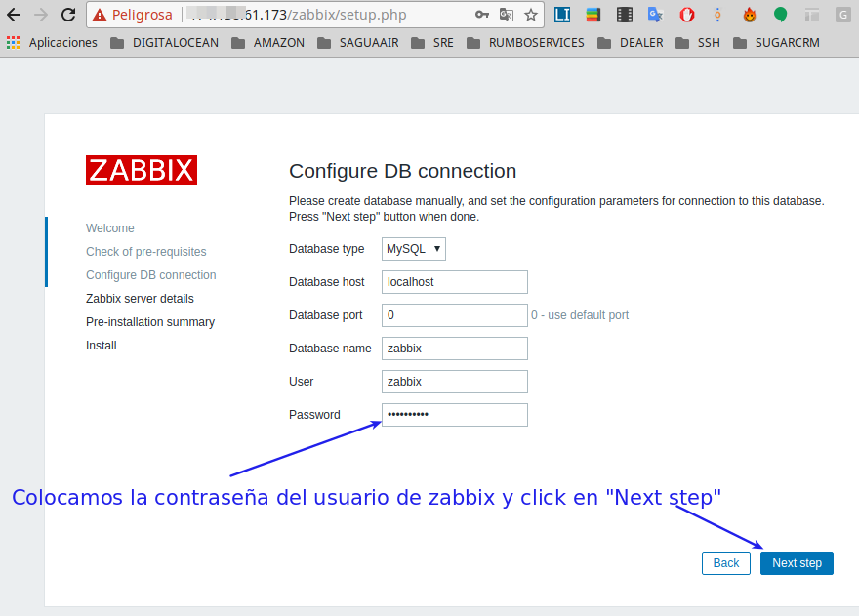Select the Check of pre-requisites step
The height and width of the screenshot is (616, 859).
click(x=146, y=252)
